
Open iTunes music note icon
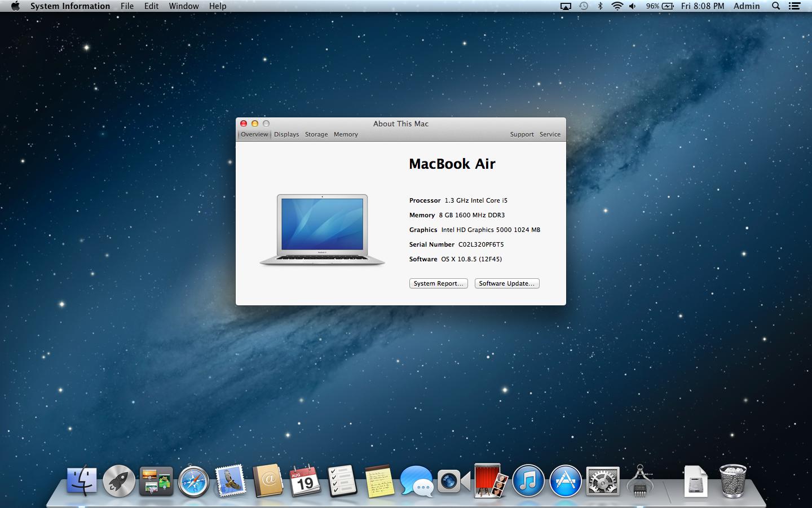pos(528,481)
